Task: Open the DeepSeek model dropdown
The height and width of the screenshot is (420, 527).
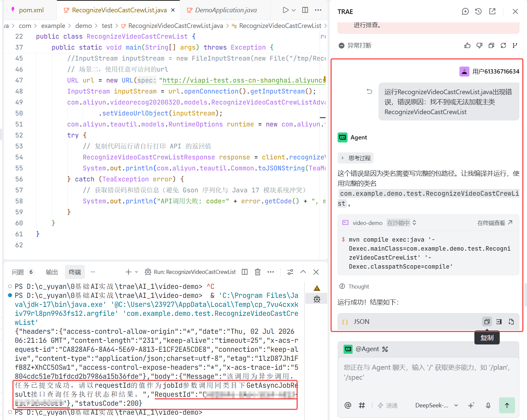Action: click(x=436, y=405)
